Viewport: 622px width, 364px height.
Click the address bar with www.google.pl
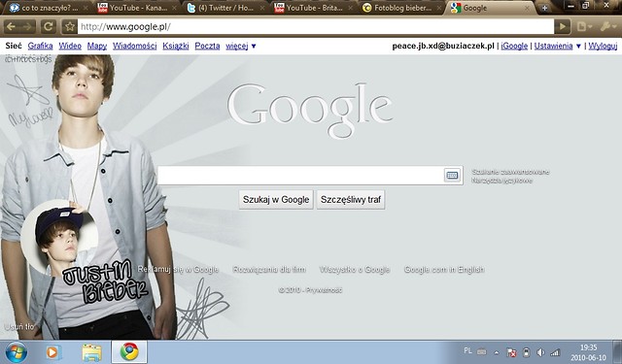(x=315, y=26)
